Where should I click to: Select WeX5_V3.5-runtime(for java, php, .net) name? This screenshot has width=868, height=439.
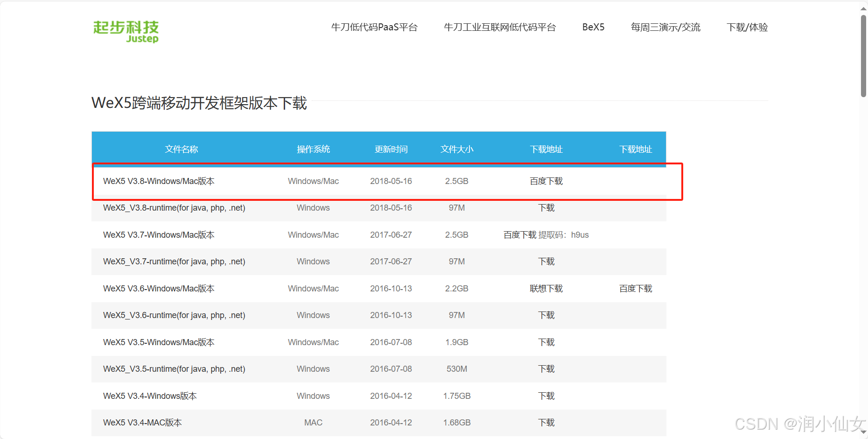[x=174, y=369]
